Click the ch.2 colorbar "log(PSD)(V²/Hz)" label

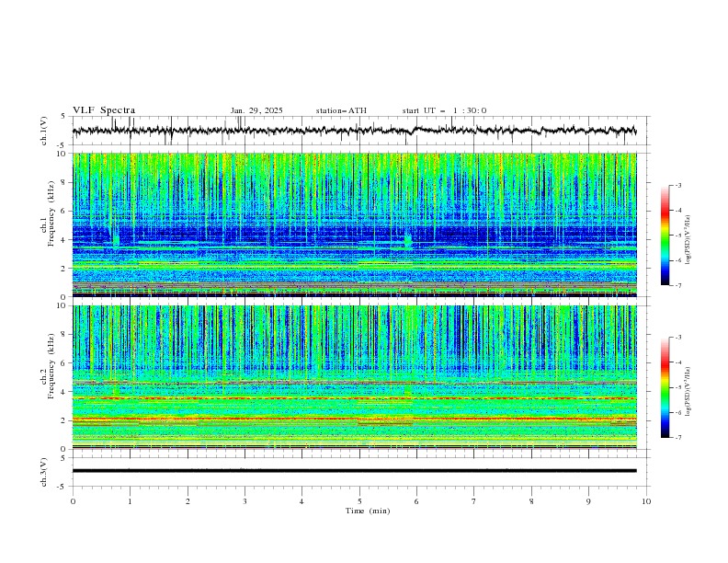688,391
